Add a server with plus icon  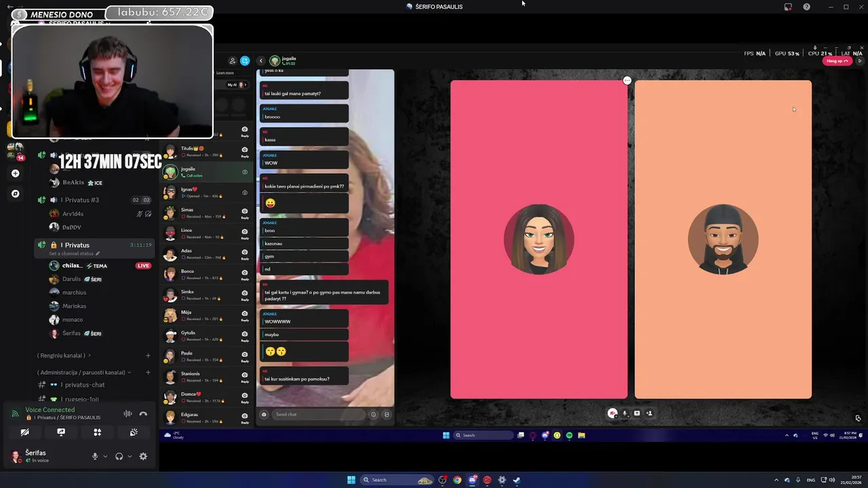[15, 173]
